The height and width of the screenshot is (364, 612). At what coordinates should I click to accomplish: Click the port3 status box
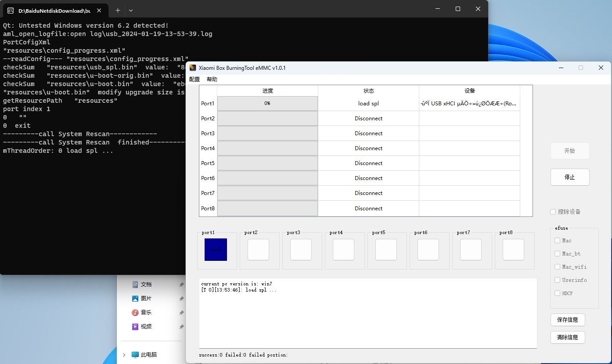[301, 249]
